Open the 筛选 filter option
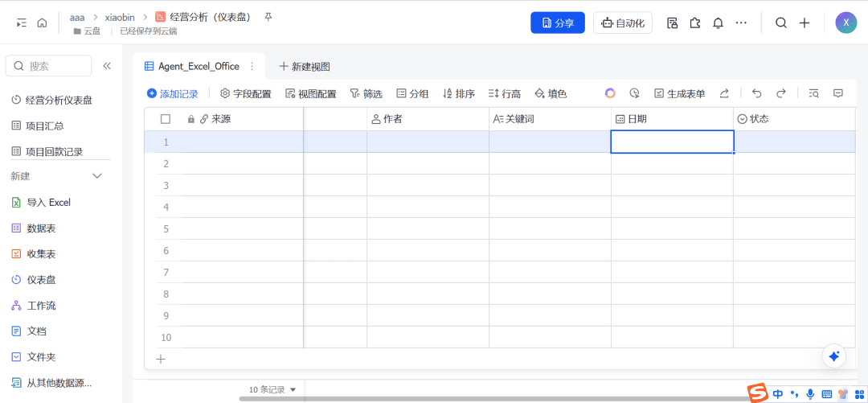 (366, 94)
